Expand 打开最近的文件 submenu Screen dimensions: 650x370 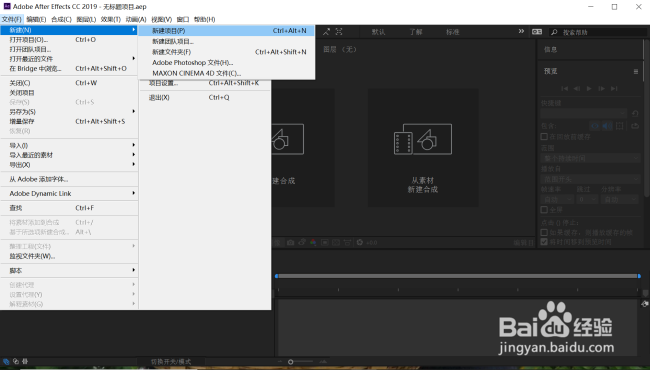[69, 59]
